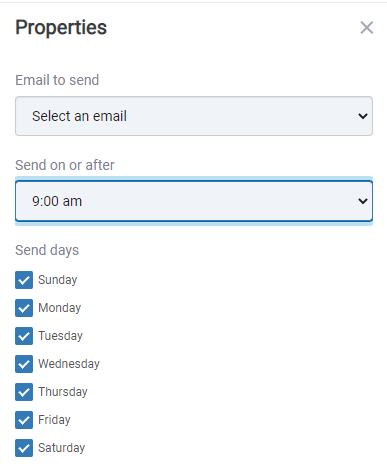Uncheck the Saturday checkbox
The width and height of the screenshot is (387, 471).
[24, 448]
